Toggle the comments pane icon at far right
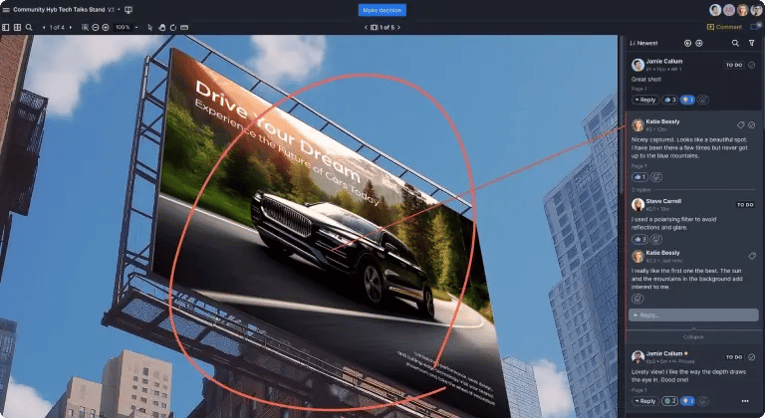 point(754,27)
